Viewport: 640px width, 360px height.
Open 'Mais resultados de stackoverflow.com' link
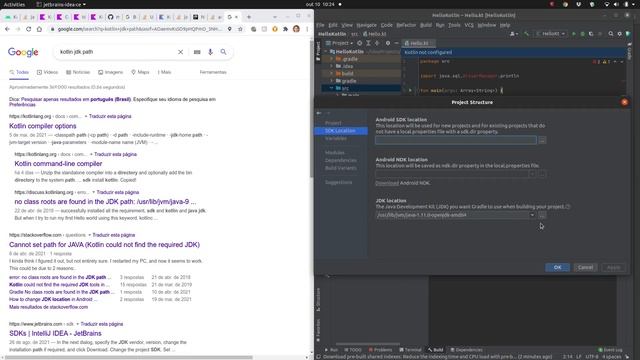pos(49,307)
